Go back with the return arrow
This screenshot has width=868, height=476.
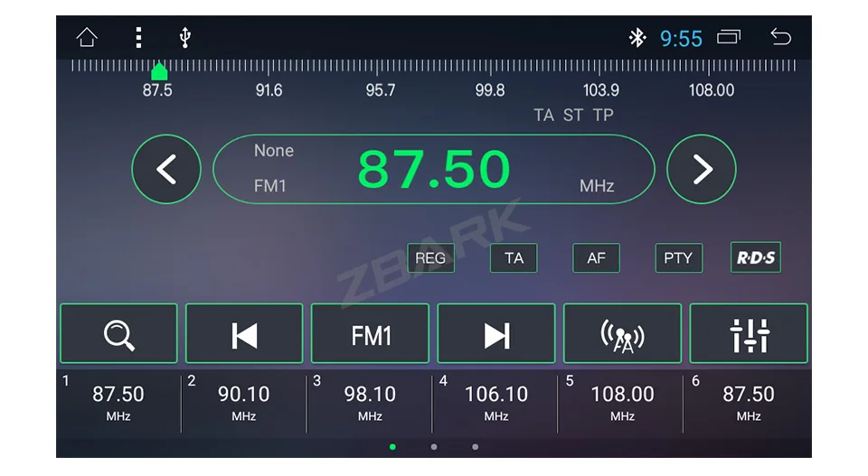click(780, 37)
